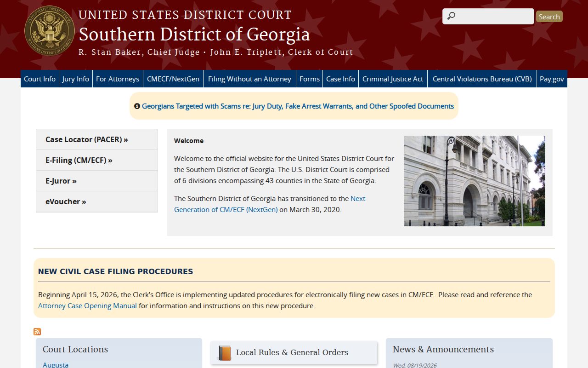Open the Criminal Justice Act menu
The width and height of the screenshot is (588, 368).
coord(393,79)
